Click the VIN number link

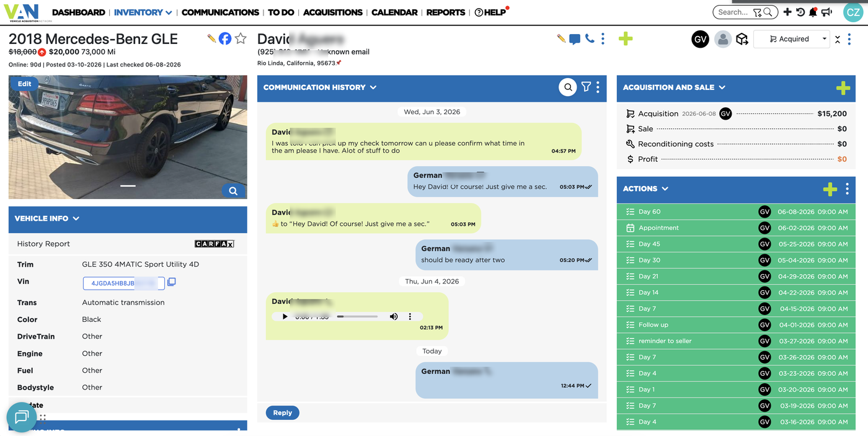click(124, 283)
